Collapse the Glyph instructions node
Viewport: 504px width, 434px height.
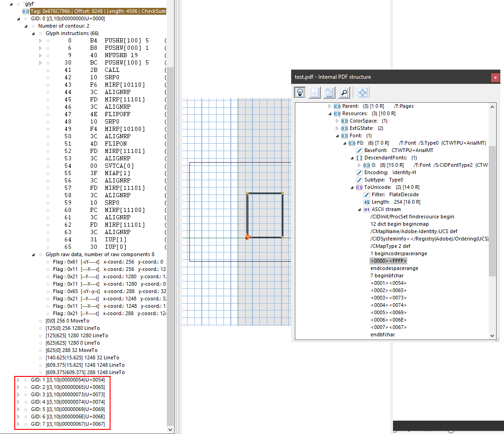tap(33, 33)
